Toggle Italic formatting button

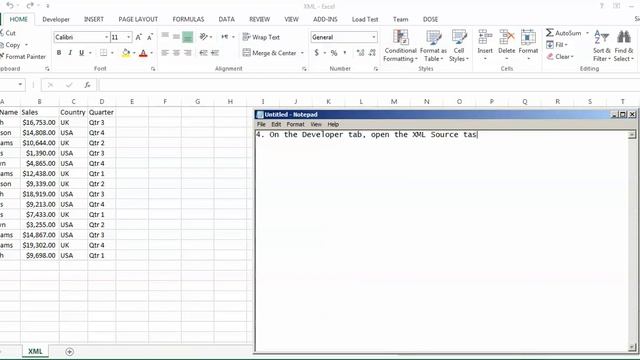point(70,53)
